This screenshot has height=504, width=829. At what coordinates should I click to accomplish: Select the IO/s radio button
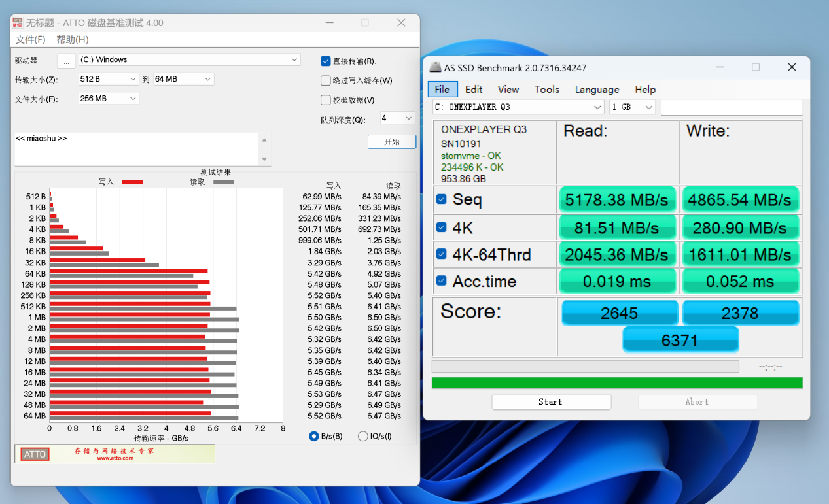tap(363, 437)
